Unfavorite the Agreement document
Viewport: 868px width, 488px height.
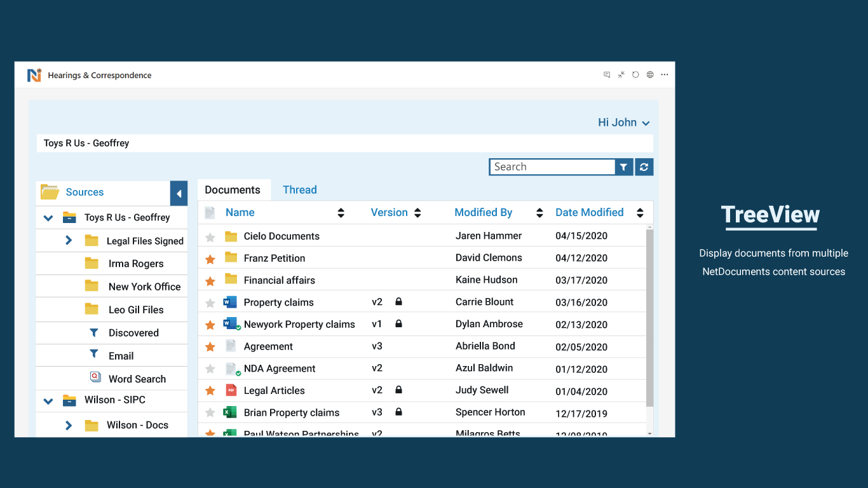tap(210, 346)
